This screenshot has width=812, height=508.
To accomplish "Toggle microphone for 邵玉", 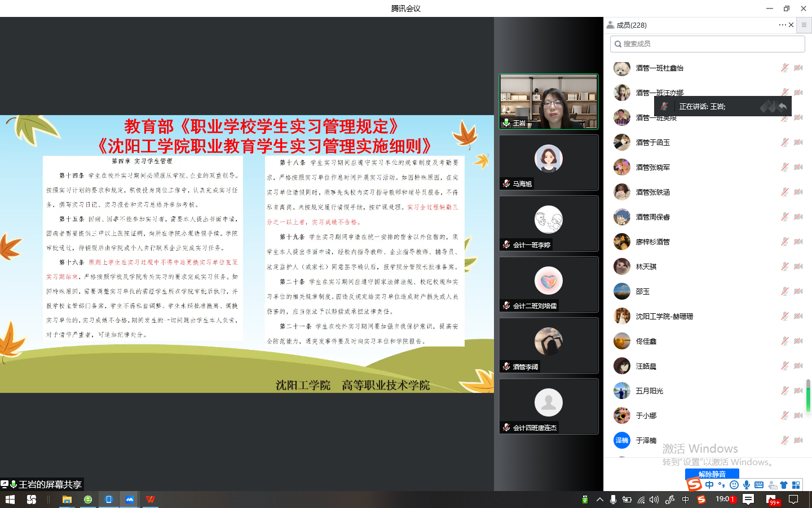I will click(x=784, y=291).
